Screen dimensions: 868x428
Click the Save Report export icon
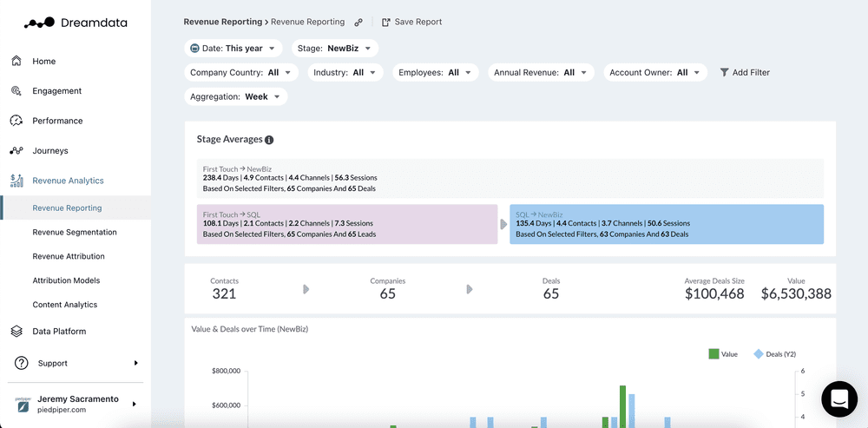point(386,23)
